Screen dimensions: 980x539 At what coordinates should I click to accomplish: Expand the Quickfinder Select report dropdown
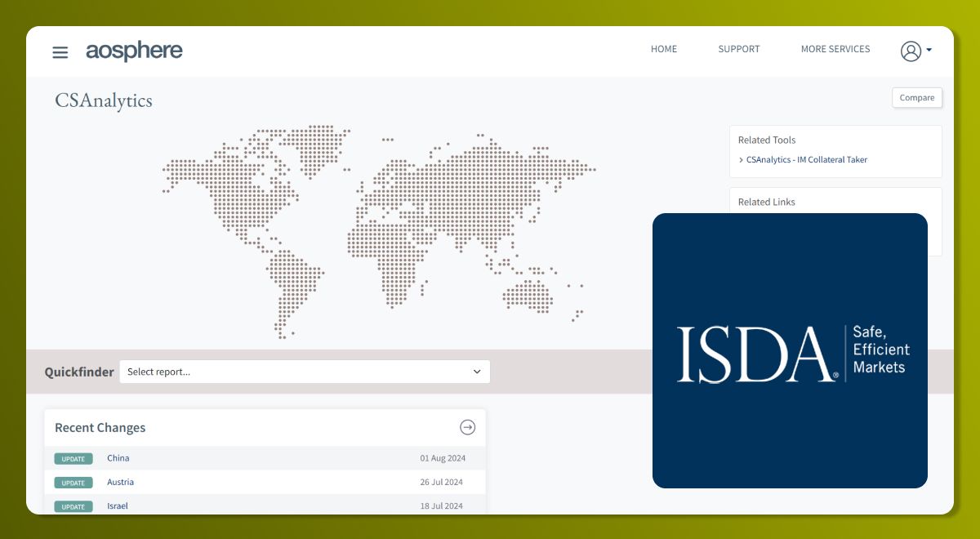point(305,372)
